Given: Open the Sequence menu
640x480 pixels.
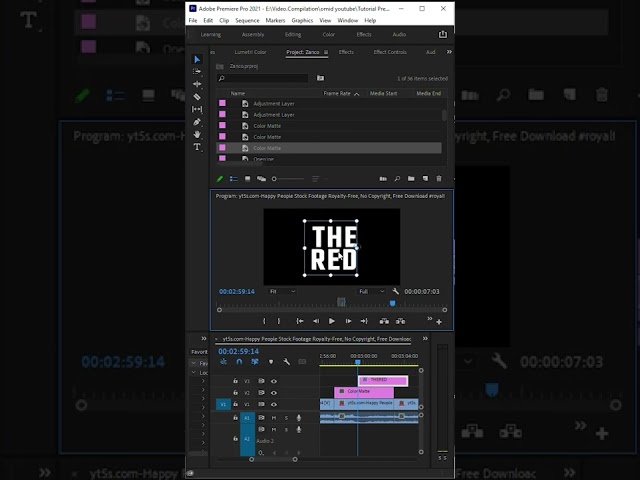Looking at the screenshot, I should point(247,20).
